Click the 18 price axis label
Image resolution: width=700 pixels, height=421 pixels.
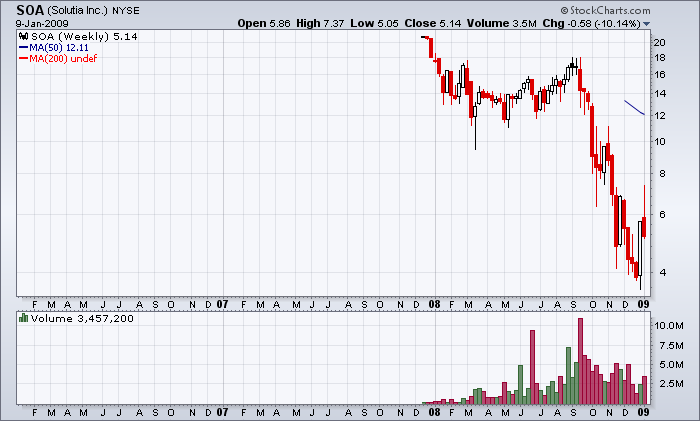coord(659,58)
